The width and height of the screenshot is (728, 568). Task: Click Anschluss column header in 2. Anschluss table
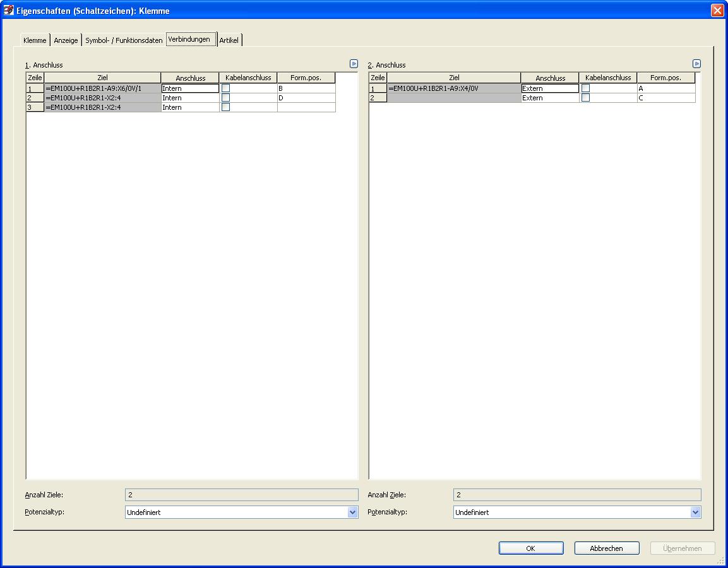click(x=550, y=78)
